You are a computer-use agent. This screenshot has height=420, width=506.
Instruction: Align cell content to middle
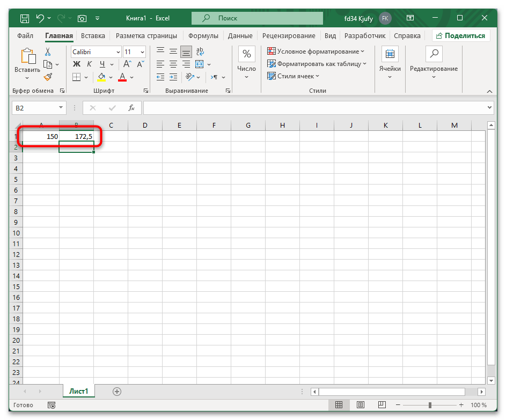click(x=173, y=51)
